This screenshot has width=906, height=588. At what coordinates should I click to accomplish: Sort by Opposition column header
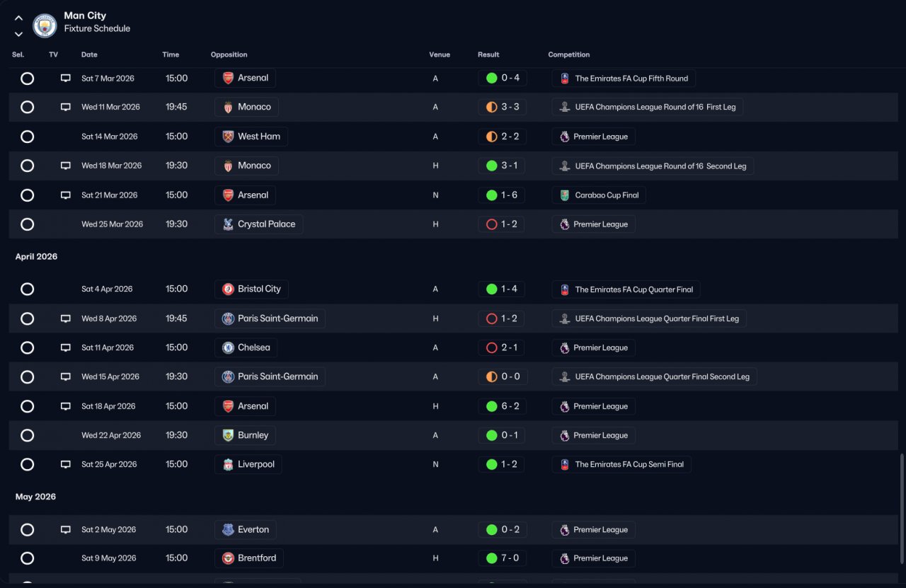click(229, 54)
